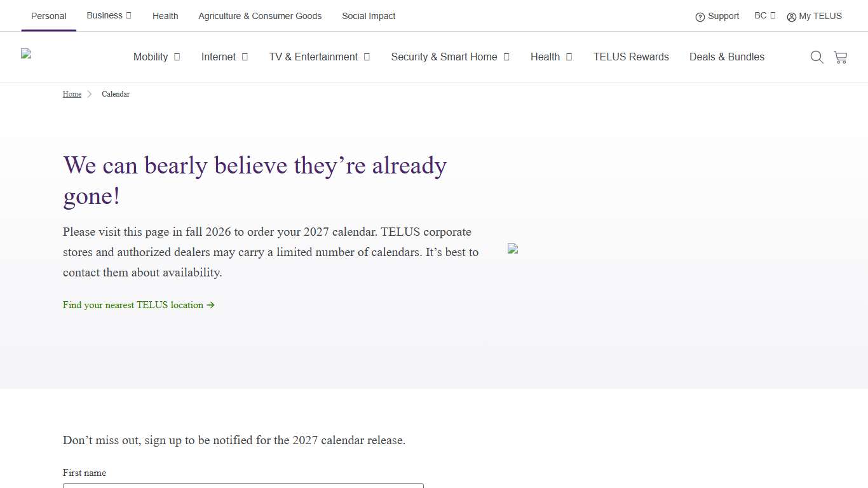The image size is (868, 488).
Task: Open the Health navigation dropdown
Action: pyautogui.click(x=551, y=57)
